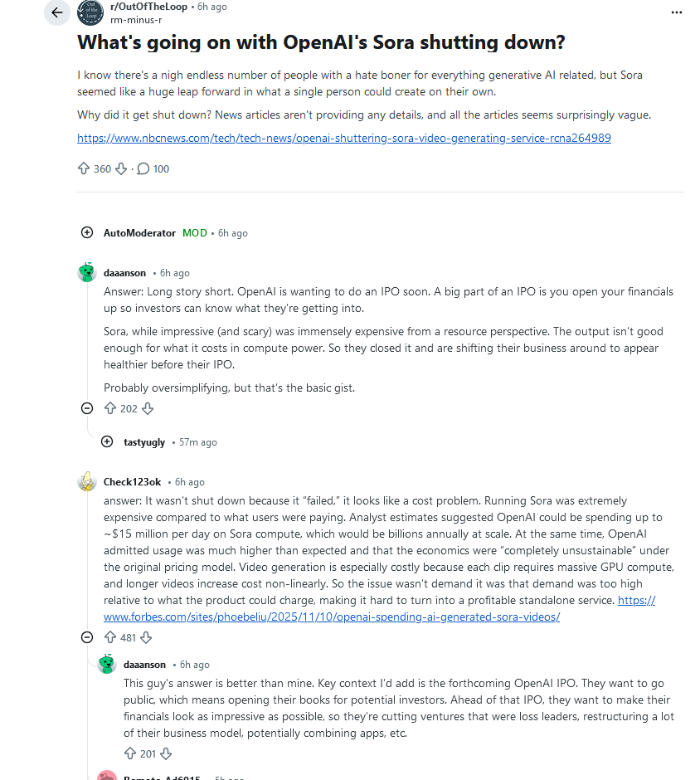The width and height of the screenshot is (700, 780).
Task: Go back using the left arrow button
Action: (57, 12)
